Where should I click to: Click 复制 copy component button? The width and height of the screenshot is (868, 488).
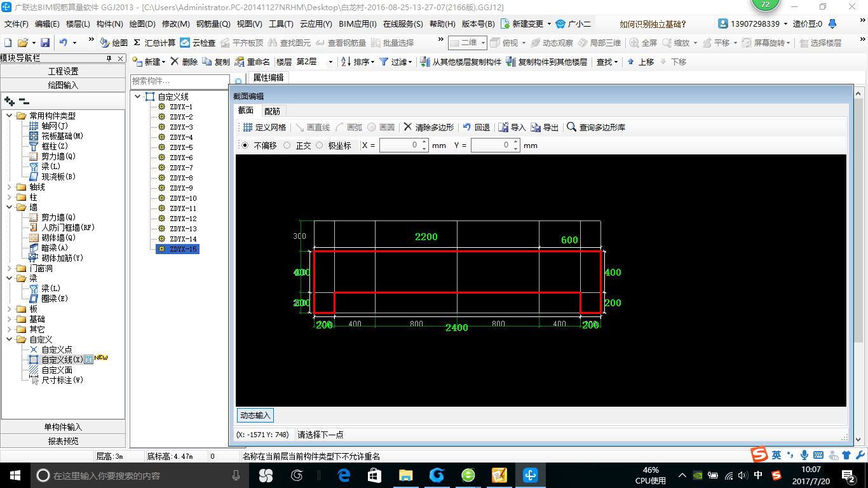[216, 62]
